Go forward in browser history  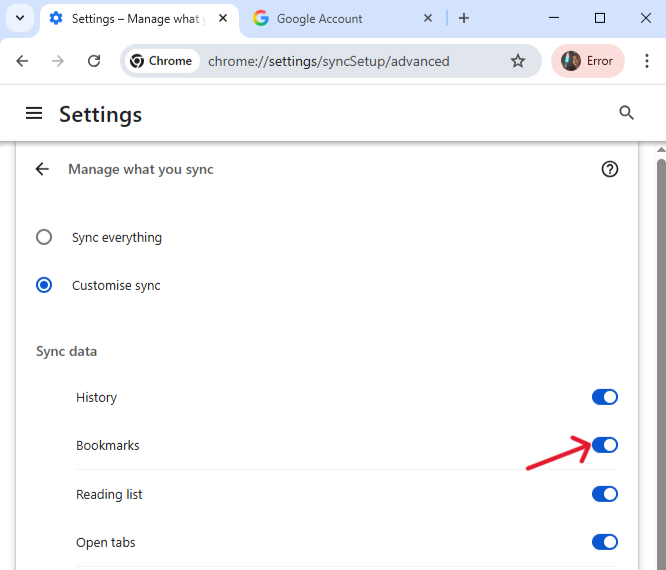57,61
